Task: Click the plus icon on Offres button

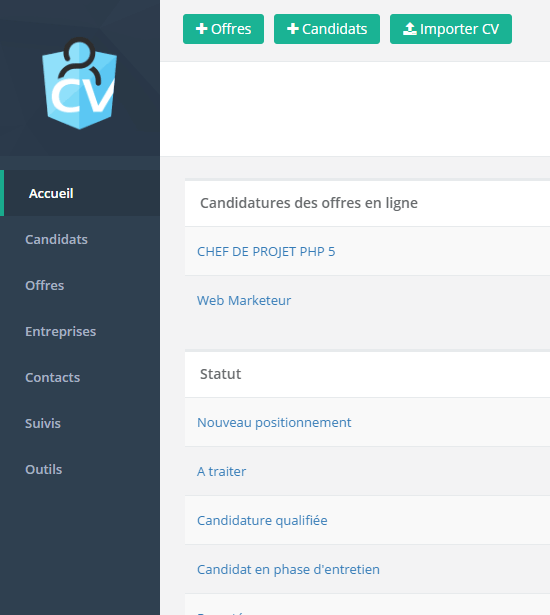Action: pyautogui.click(x=201, y=29)
